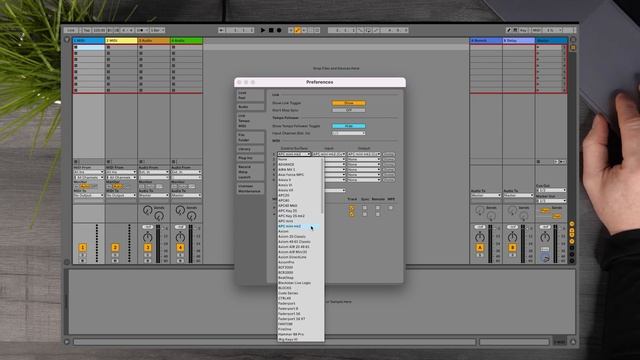Click return A activator button
Screen dimensions: 640x360
point(480,247)
